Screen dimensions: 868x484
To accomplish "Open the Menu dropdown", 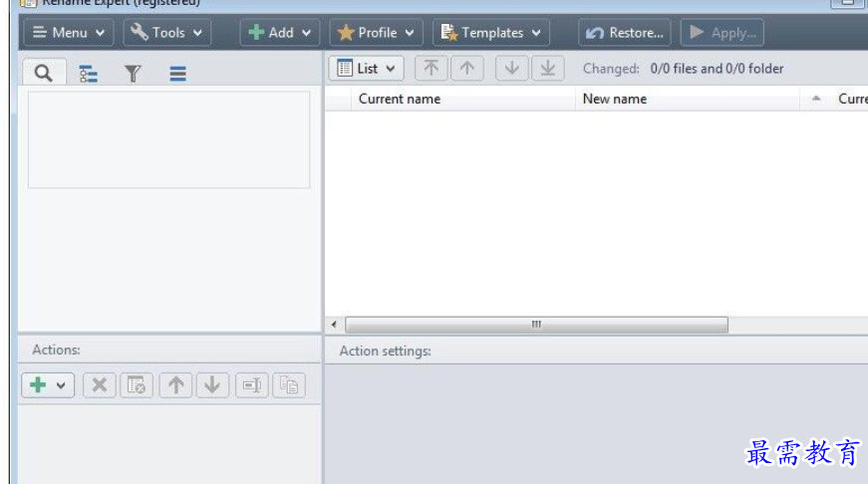I will coord(68,33).
